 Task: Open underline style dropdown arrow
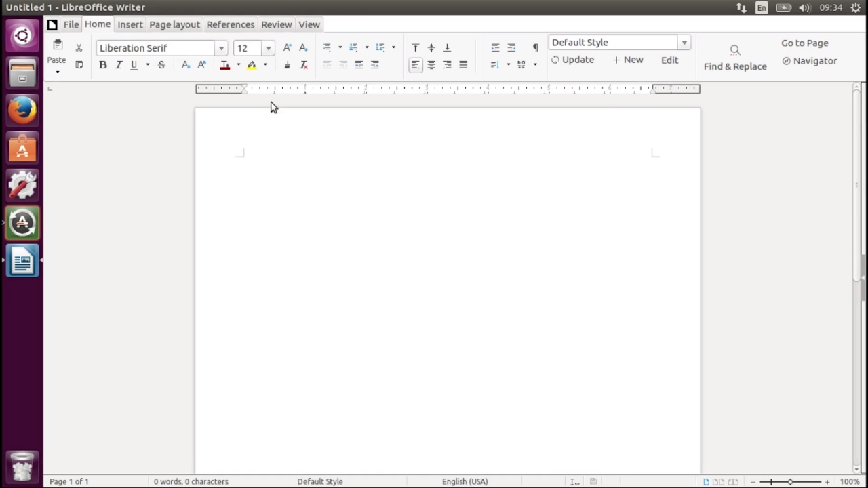click(147, 65)
